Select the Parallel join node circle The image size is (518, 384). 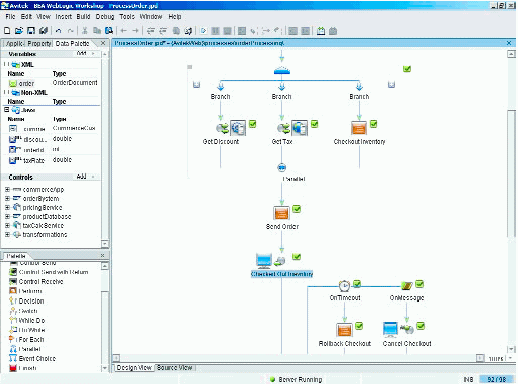[282, 167]
